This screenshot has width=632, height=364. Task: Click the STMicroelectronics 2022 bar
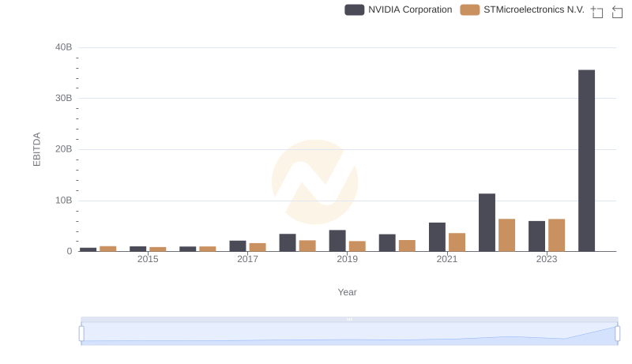[x=506, y=235]
